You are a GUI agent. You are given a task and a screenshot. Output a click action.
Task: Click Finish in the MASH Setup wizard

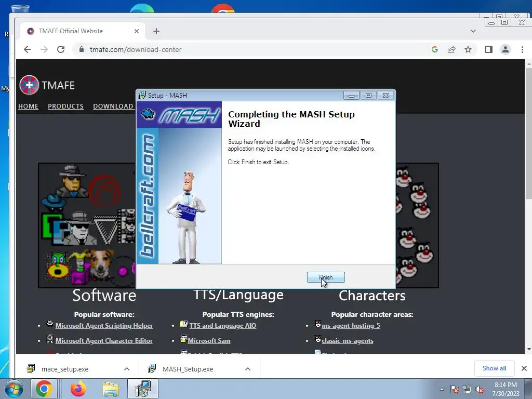(326, 277)
